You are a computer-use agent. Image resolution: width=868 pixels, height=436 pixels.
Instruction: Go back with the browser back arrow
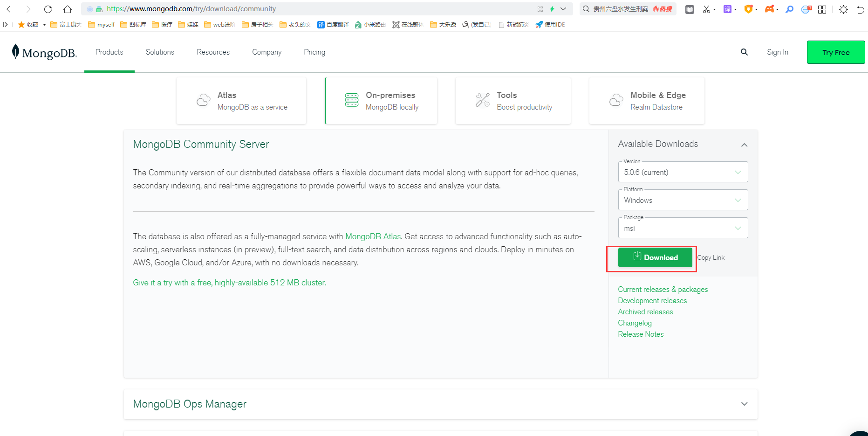(x=9, y=9)
